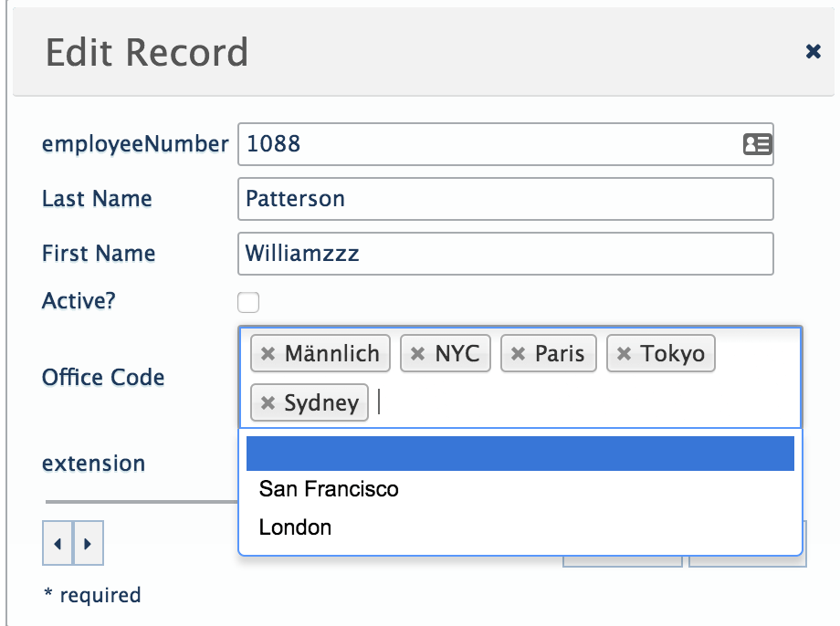Click the highlighted blank dropdown option

(519, 453)
